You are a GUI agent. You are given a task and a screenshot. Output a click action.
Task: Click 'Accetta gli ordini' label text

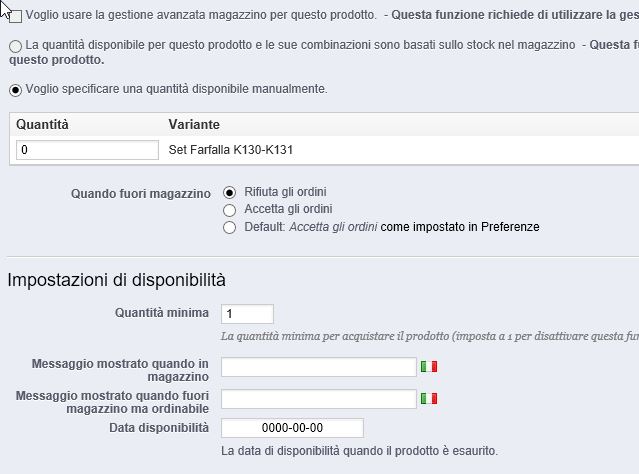[x=288, y=209]
